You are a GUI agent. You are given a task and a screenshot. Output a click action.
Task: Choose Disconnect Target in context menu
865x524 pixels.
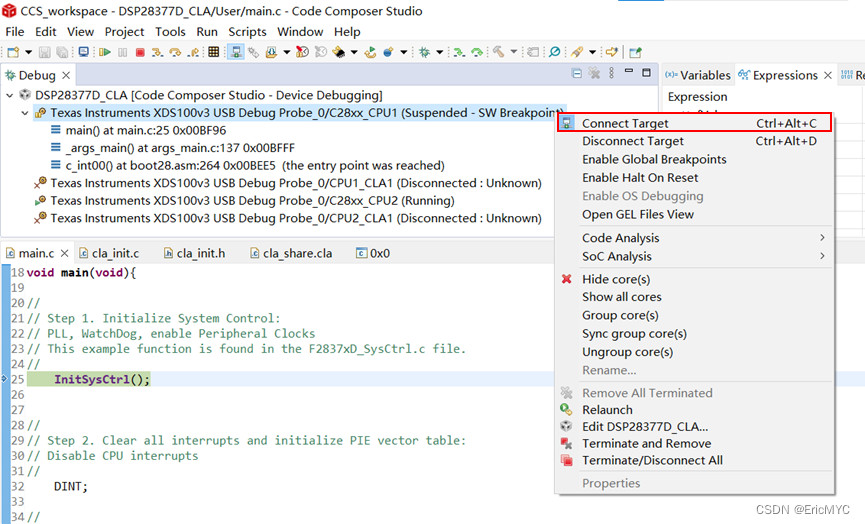(x=695, y=141)
